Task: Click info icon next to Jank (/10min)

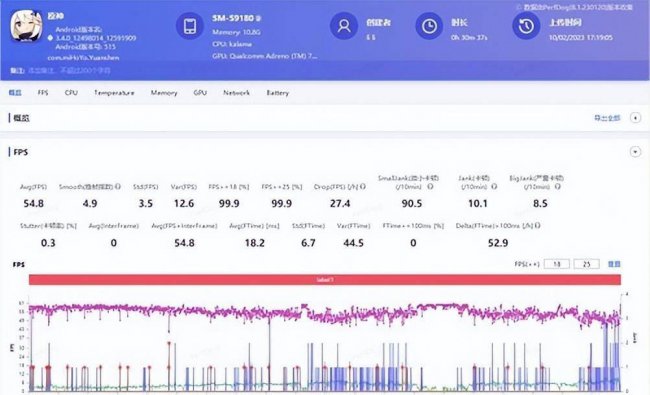Action: pyautogui.click(x=494, y=187)
